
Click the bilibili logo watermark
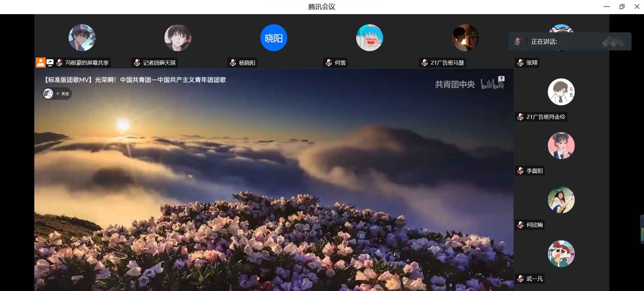pos(492,84)
